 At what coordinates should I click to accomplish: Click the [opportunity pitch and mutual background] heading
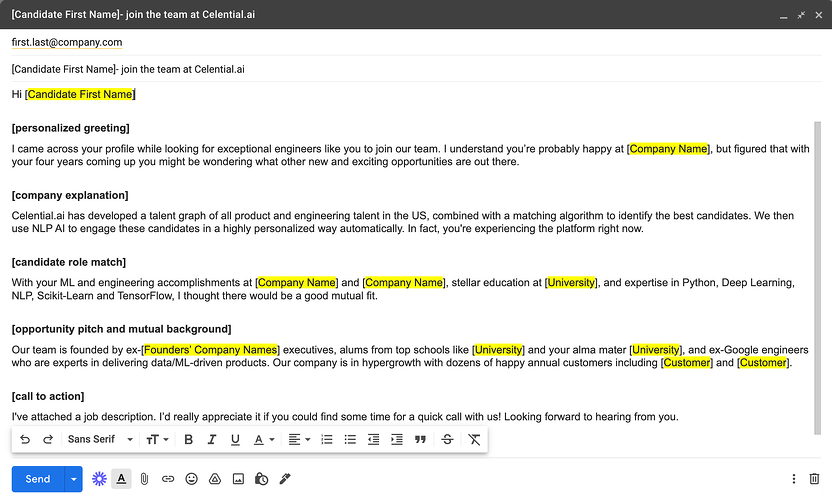pyautogui.click(x=122, y=329)
